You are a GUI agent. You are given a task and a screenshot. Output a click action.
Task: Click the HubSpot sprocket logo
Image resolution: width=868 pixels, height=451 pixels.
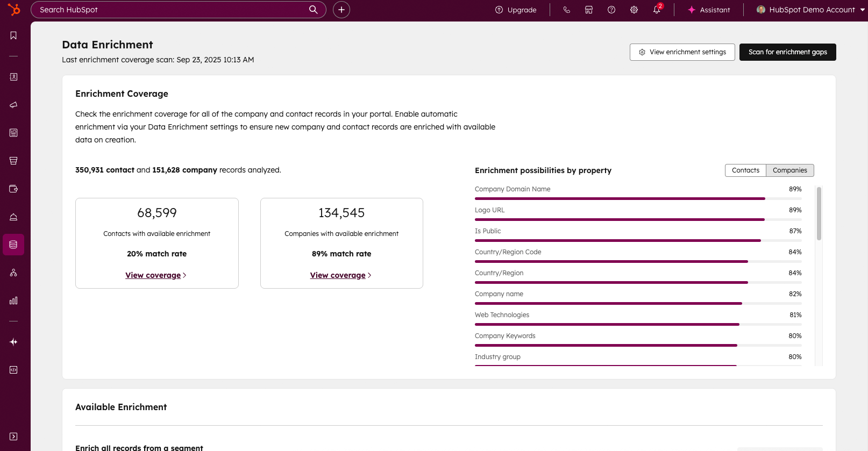pos(14,10)
